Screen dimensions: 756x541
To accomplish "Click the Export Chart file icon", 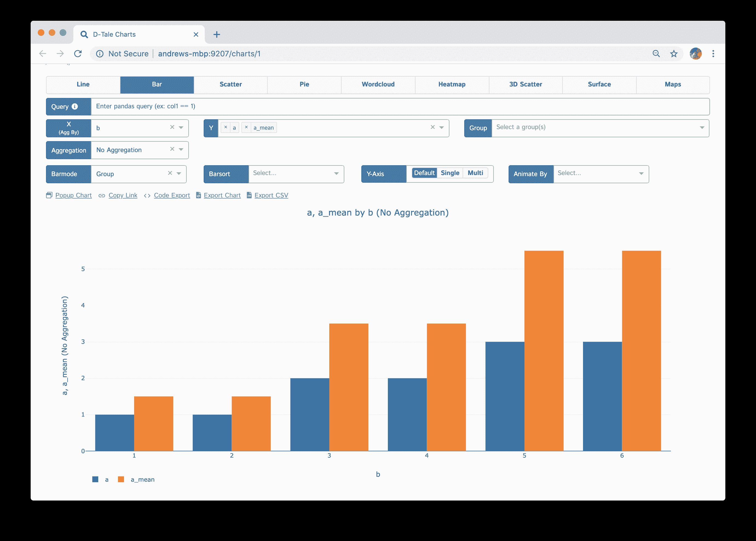I will pos(198,195).
